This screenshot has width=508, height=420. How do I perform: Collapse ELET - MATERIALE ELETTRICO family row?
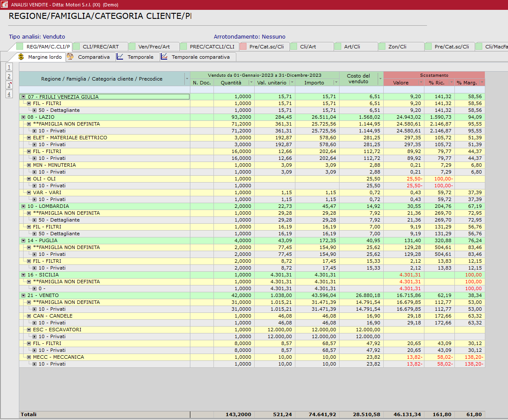(29, 138)
